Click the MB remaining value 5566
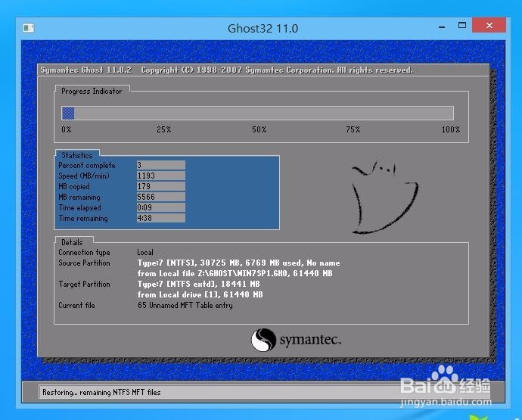This screenshot has width=522, height=420. click(161, 198)
